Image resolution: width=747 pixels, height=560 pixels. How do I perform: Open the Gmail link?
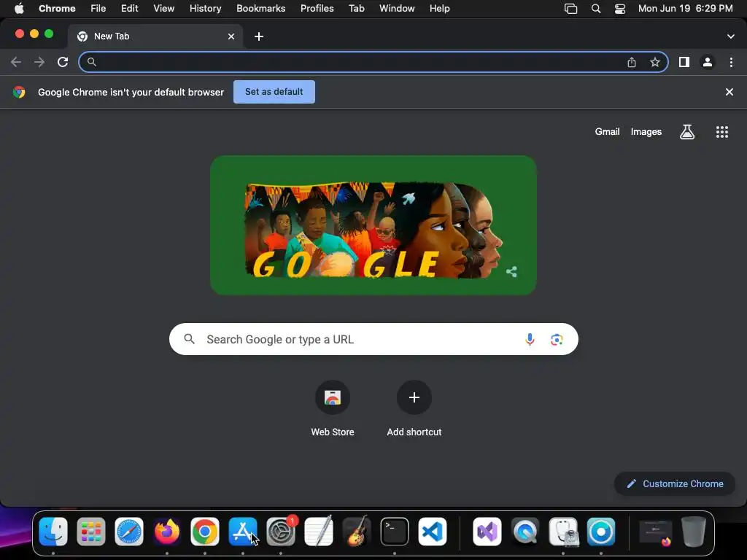(x=607, y=132)
